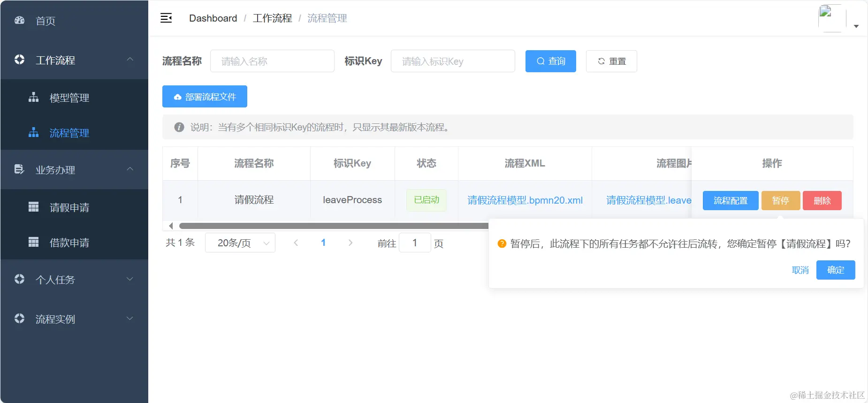Click the 首页 dashboard palette icon
This screenshot has width=868, height=403.
tap(19, 20)
